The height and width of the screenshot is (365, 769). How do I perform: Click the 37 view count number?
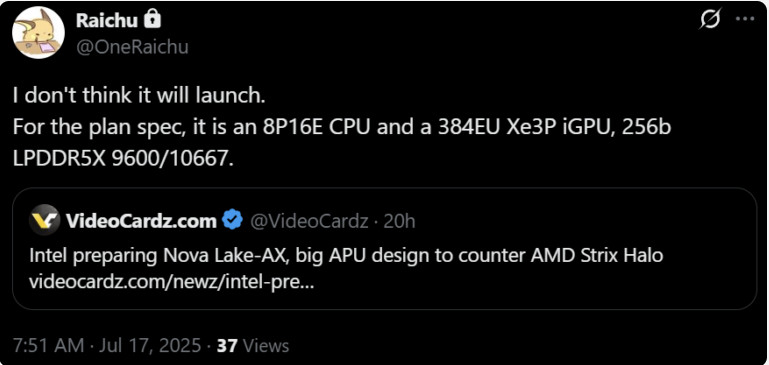point(227,346)
